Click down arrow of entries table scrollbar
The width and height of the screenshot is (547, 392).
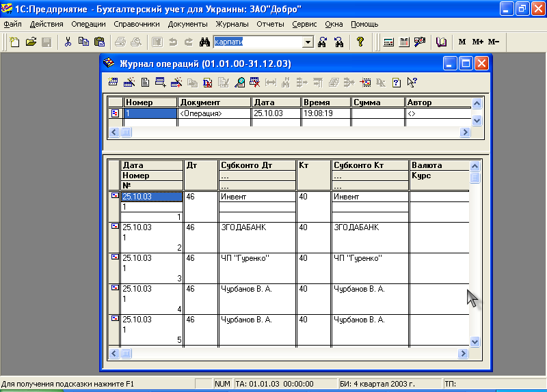[475, 342]
